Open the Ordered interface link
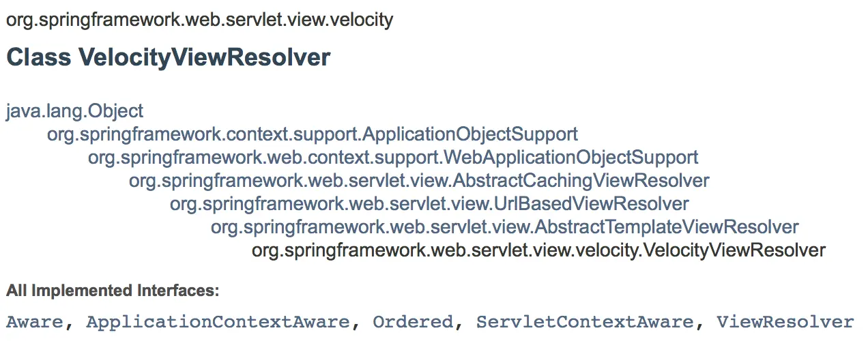This screenshot has width=868, height=352. [413, 322]
